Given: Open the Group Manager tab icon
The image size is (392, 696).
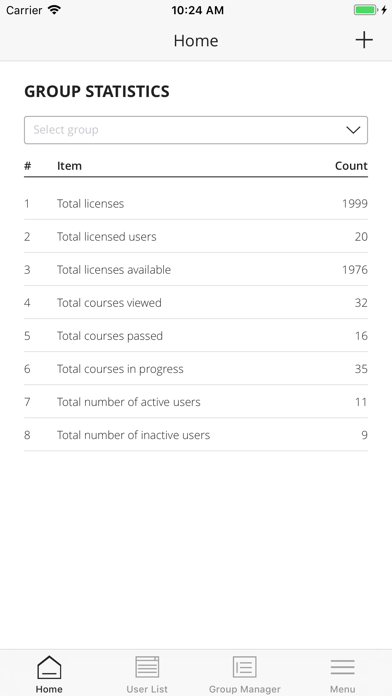Looking at the screenshot, I should pos(245,667).
